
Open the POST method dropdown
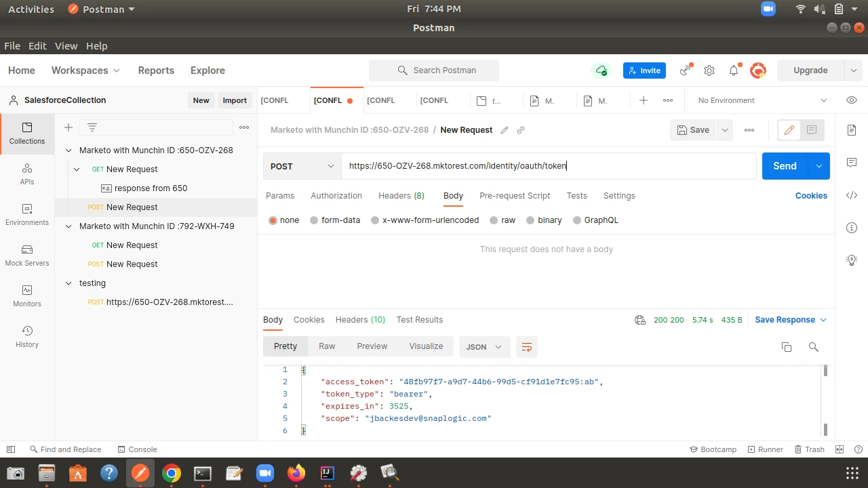[x=302, y=166]
